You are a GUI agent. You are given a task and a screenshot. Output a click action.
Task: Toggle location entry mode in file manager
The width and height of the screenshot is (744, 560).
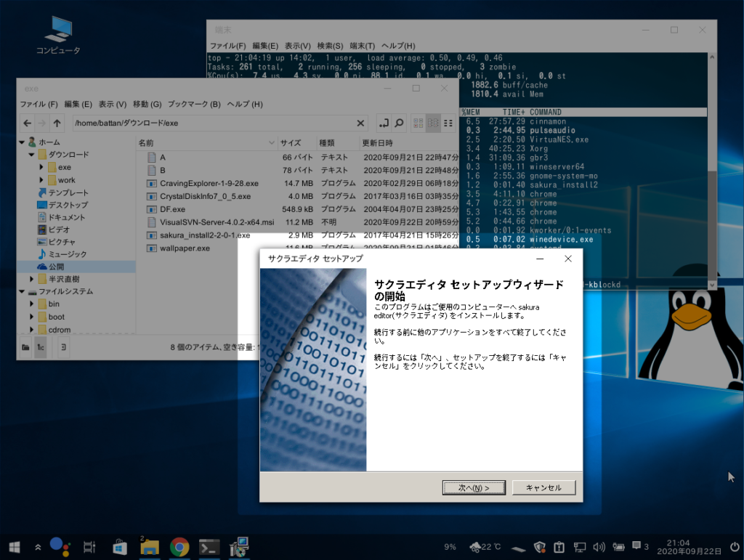tap(384, 123)
